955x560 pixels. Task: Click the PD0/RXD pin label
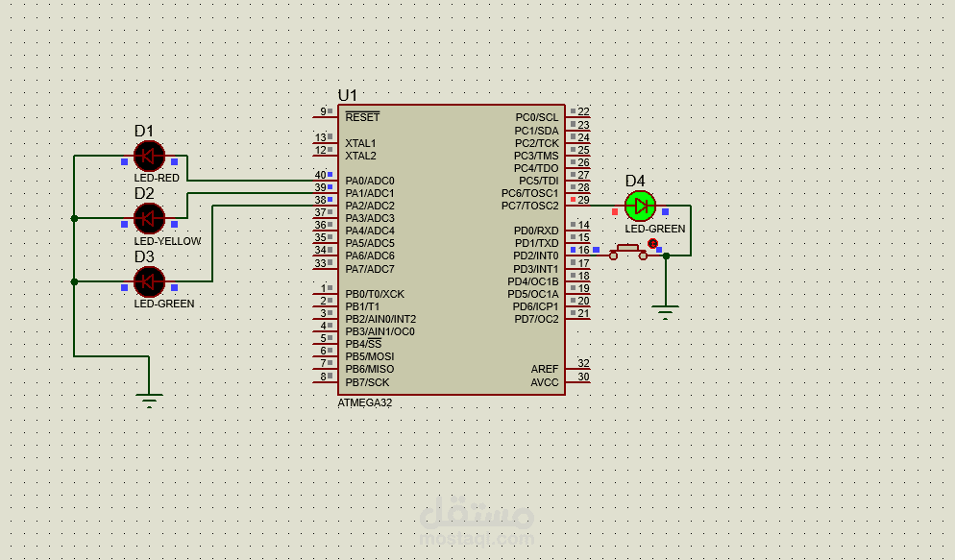pyautogui.click(x=536, y=231)
